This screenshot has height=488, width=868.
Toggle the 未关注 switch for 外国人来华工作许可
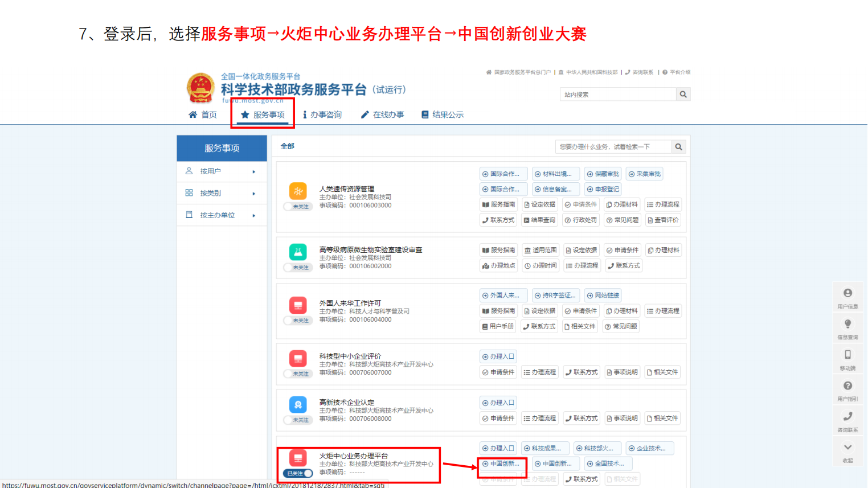click(298, 321)
